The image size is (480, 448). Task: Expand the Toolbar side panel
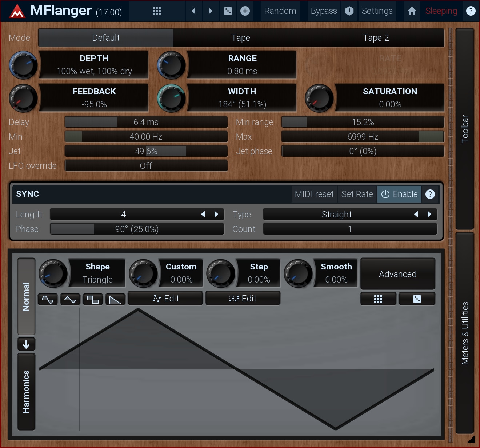(x=465, y=129)
